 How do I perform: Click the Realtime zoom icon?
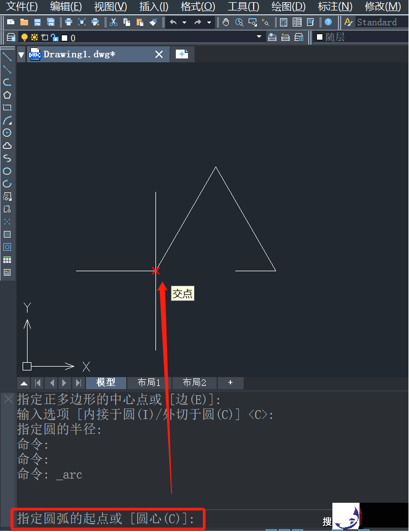pos(239,23)
